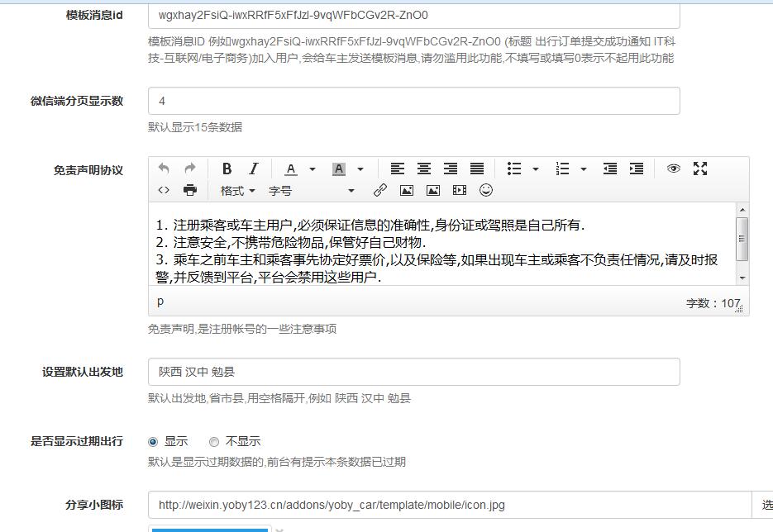Image resolution: width=773 pixels, height=532 pixels.
Task: Focus the 设置默认出发地 input field
Action: pos(414,372)
